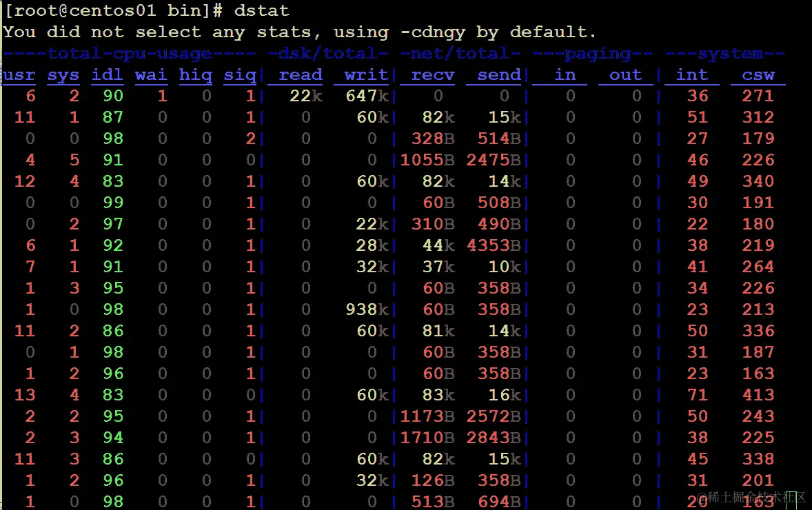
Task: Select the net/total group header
Action: (460, 53)
